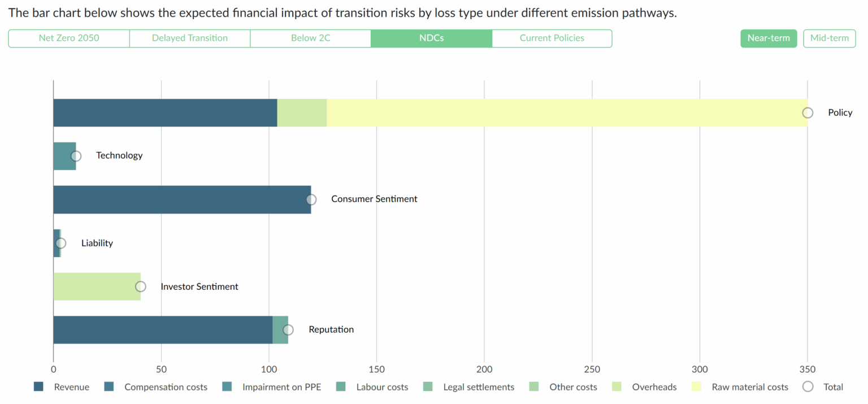The image size is (868, 404).
Task: Switch to the Mid-term time horizon
Action: click(829, 38)
